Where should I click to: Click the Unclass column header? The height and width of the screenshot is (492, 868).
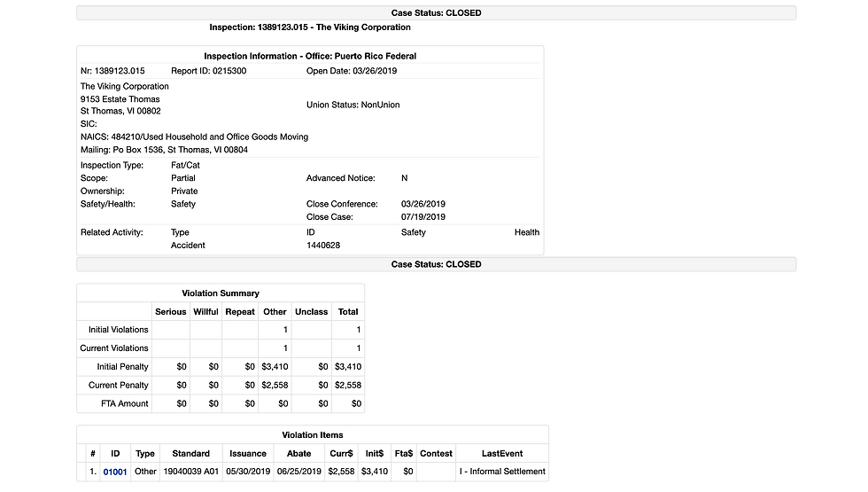coord(311,312)
